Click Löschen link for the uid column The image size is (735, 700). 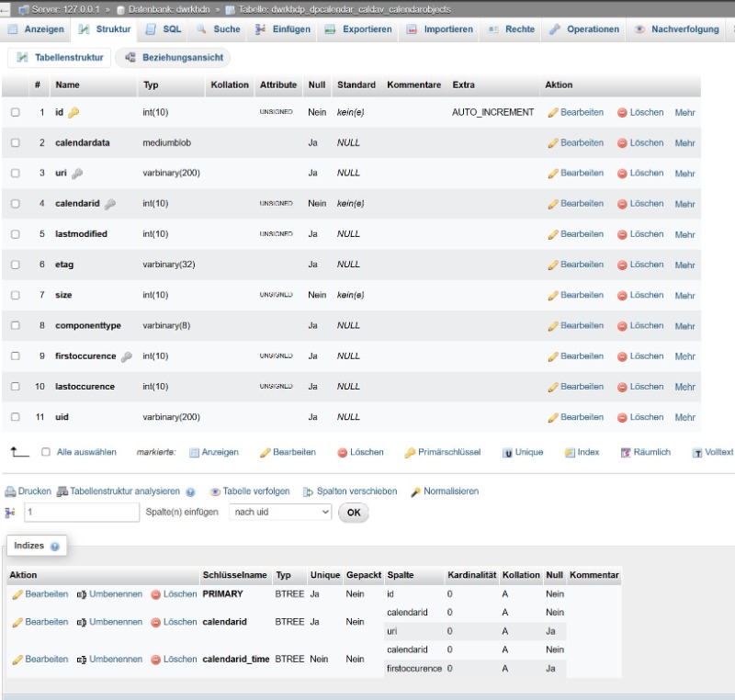click(647, 417)
